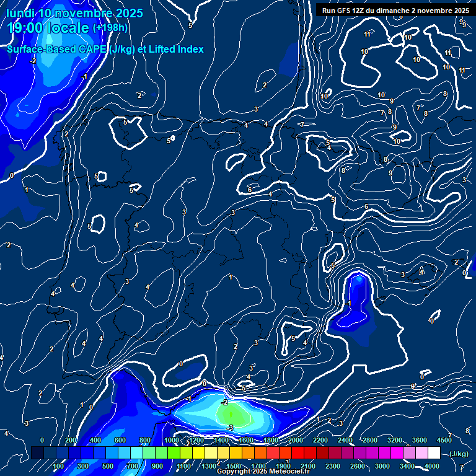Image resolution: width=476 pixels, height=476 pixels.
Task: Select the '(+198h)' forecast offset text
Action: [x=110, y=28]
